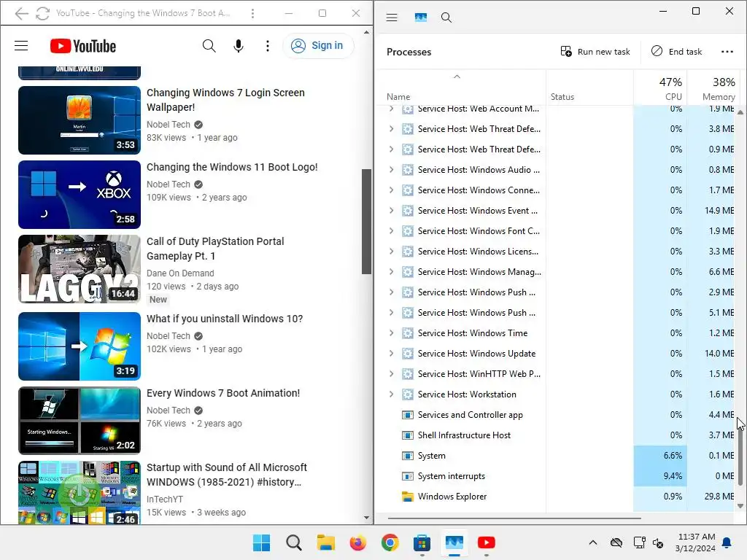This screenshot has width=747, height=560.
Task: Open Task Manager more options ellipsis
Action: click(727, 52)
